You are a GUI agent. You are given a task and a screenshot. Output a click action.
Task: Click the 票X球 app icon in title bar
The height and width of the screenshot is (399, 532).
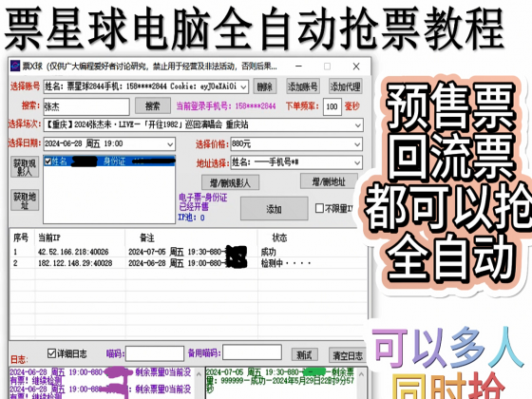[x=15, y=66]
